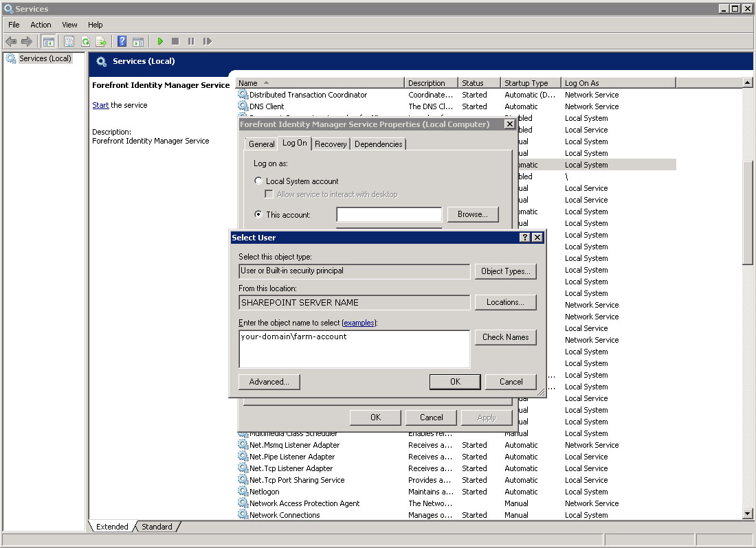This screenshot has width=756, height=548.
Task: Click OK in the service Properties dialog
Action: pyautogui.click(x=375, y=418)
